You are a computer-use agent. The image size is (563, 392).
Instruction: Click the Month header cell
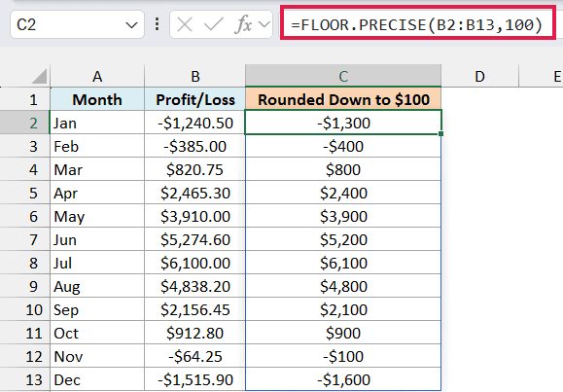click(97, 99)
